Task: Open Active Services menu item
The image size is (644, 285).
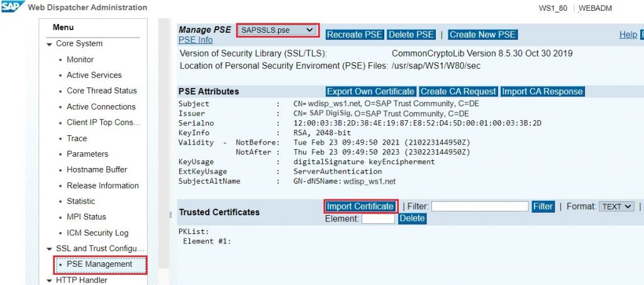Action: (x=94, y=75)
